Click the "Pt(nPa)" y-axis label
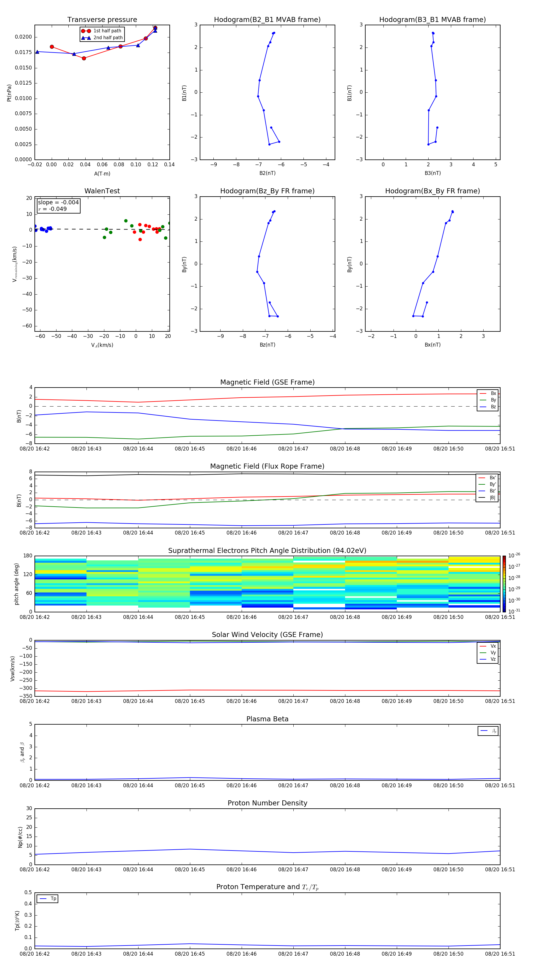 tap(9, 93)
